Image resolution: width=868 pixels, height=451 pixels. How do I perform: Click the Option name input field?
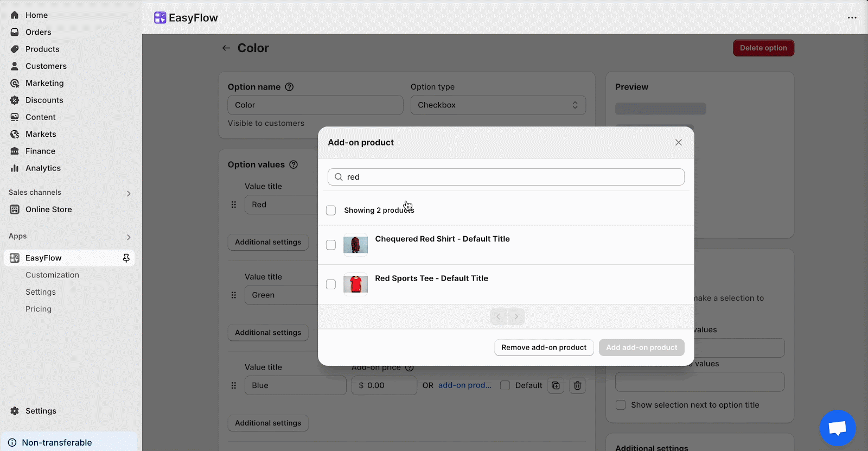click(x=315, y=105)
